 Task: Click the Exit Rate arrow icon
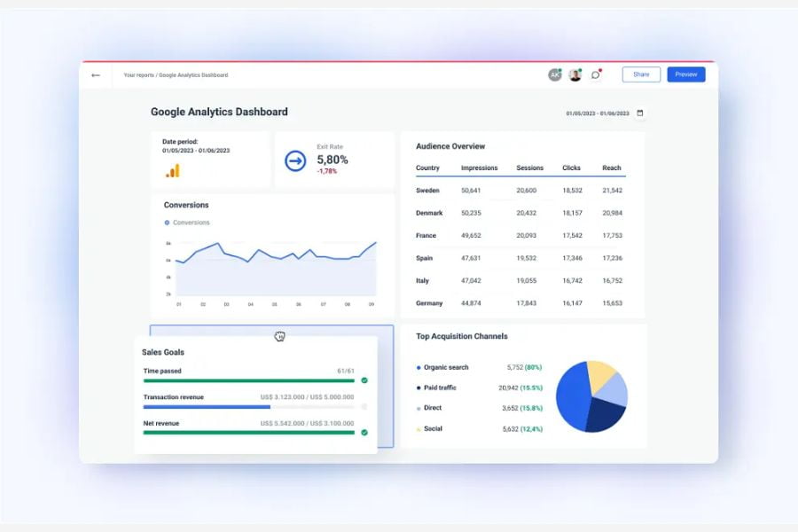tap(293, 160)
